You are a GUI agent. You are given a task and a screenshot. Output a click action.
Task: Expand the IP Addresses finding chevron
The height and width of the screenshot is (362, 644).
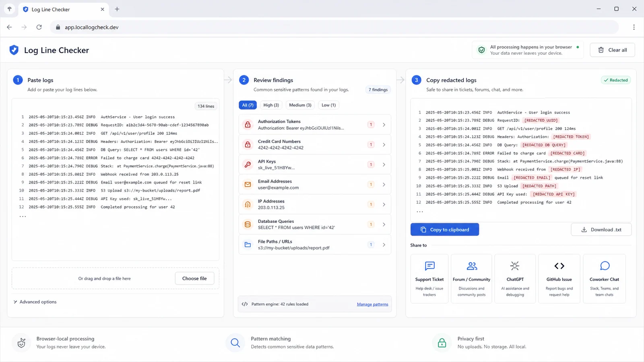pos(384,204)
